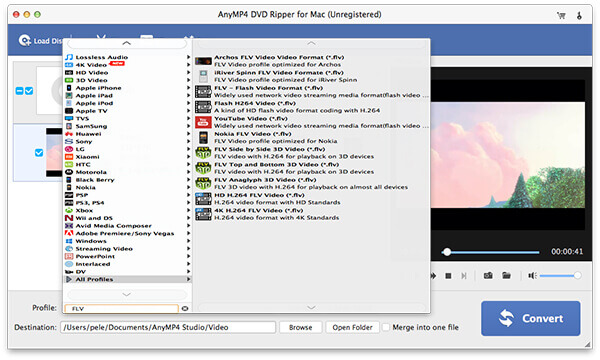Mute audio with the speaker icon
This screenshot has height=360, width=600.
tap(532, 275)
